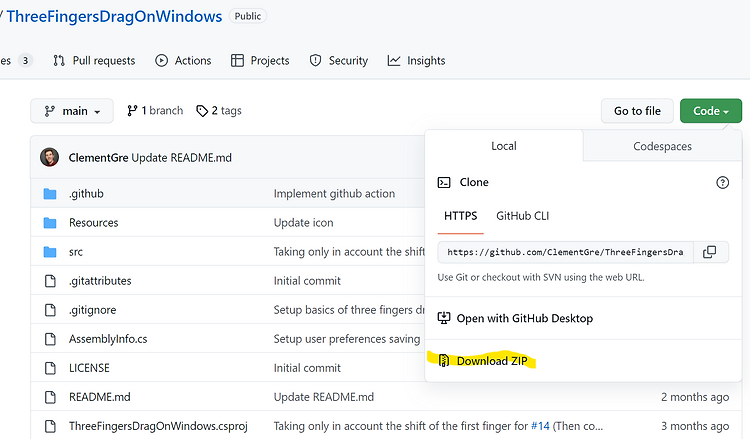Open the LICENSE "Initial commit" message
The height and width of the screenshot is (439, 750).
click(x=307, y=368)
